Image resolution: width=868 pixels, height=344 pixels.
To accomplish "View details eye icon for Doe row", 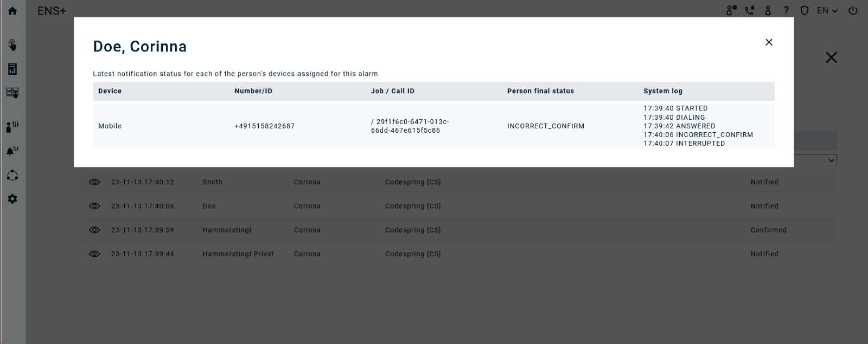I will pos(94,206).
